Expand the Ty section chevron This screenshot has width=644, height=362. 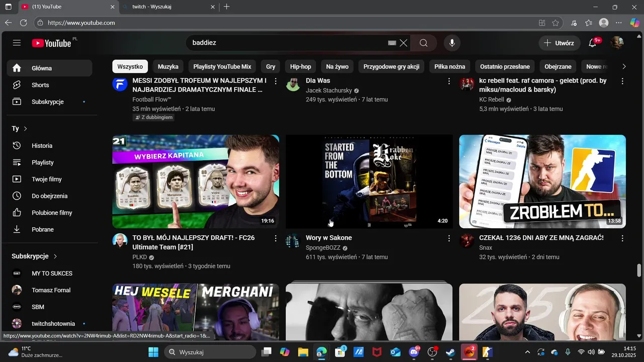coord(25,129)
